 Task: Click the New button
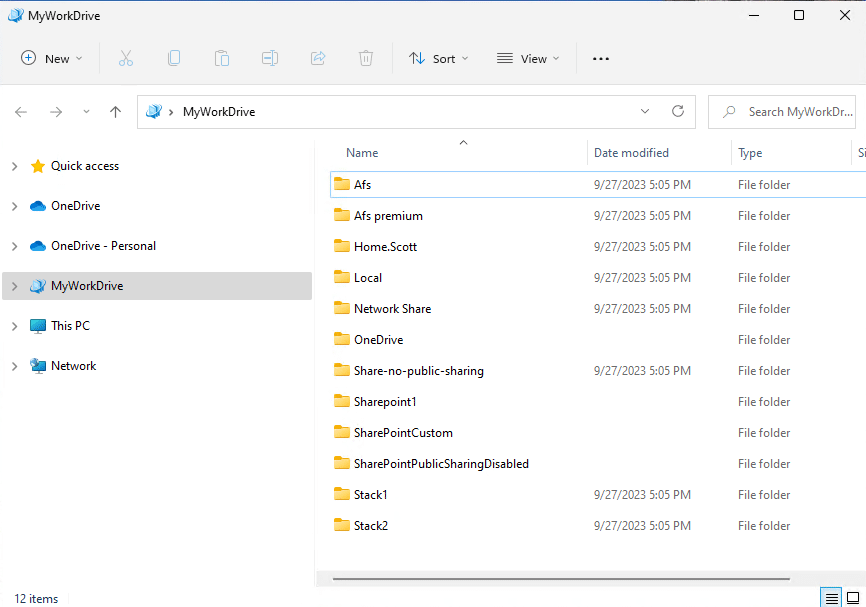[52, 59]
